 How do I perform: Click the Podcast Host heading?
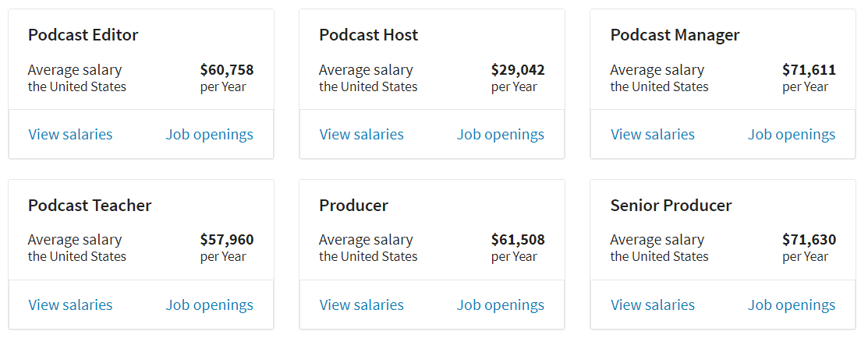(x=368, y=35)
